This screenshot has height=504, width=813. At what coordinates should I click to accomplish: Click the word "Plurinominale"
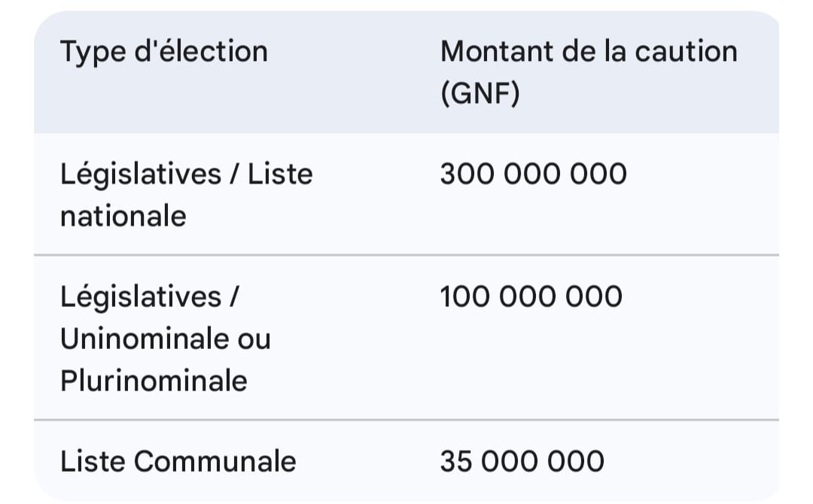click(154, 381)
